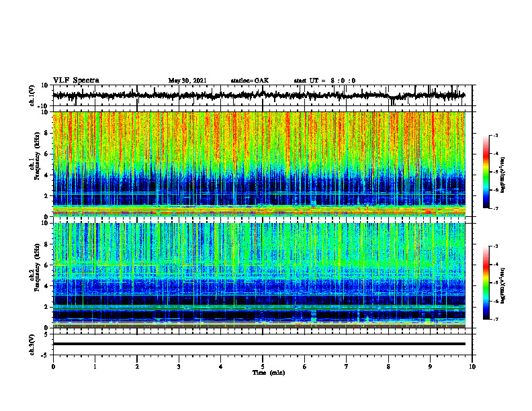
Task: Click the "Time (min)" axis label
Action: 269,373
